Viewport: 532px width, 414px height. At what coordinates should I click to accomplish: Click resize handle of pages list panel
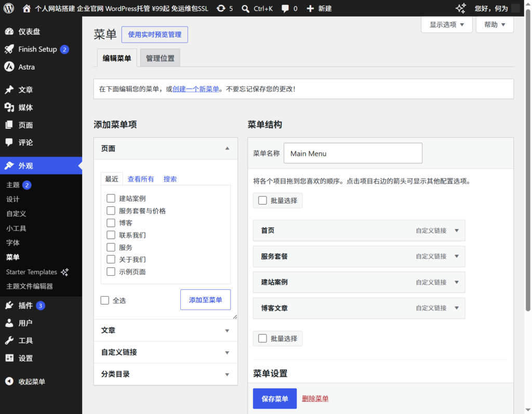click(x=235, y=317)
